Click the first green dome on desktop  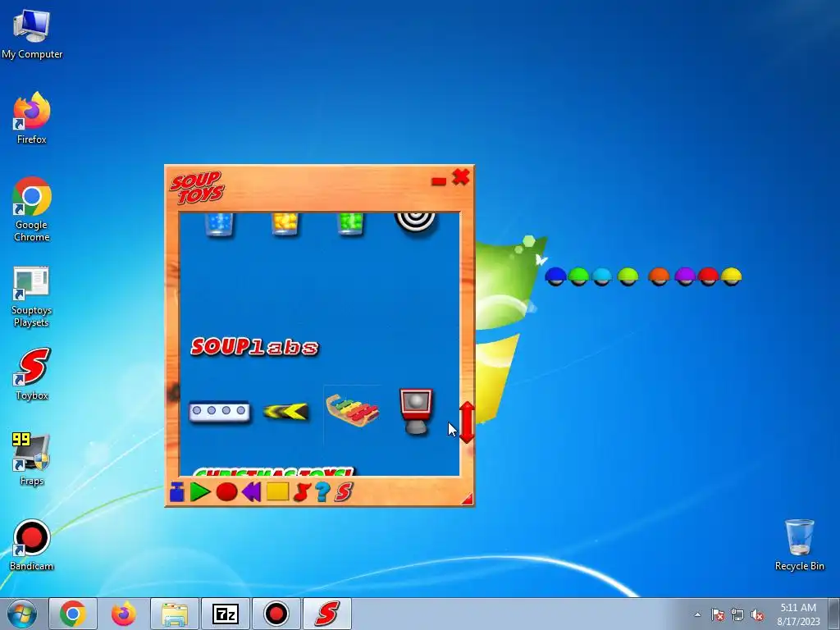coord(578,276)
